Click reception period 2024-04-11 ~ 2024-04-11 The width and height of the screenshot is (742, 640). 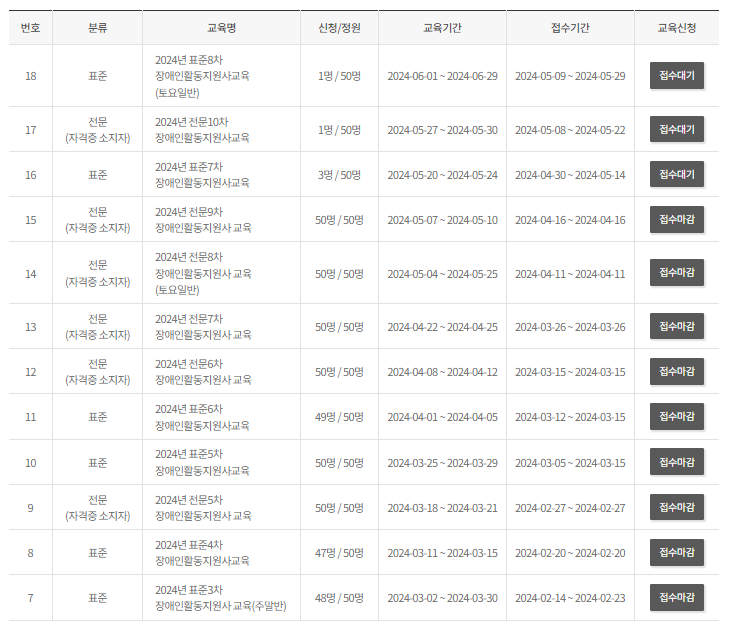pyautogui.click(x=570, y=274)
